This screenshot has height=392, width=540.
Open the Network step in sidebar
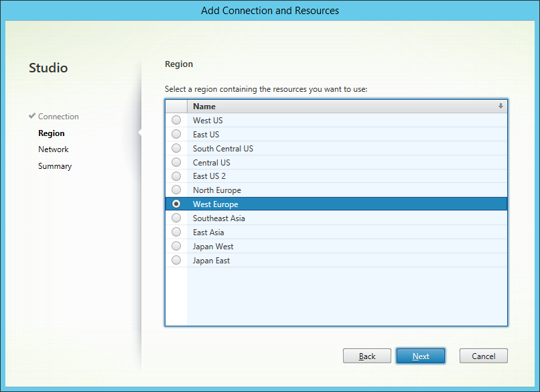[54, 149]
